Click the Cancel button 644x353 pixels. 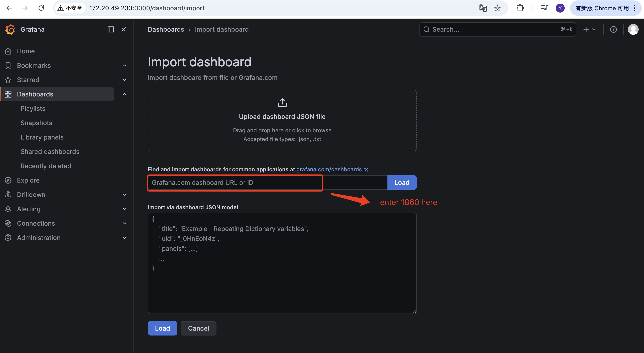pyautogui.click(x=199, y=328)
